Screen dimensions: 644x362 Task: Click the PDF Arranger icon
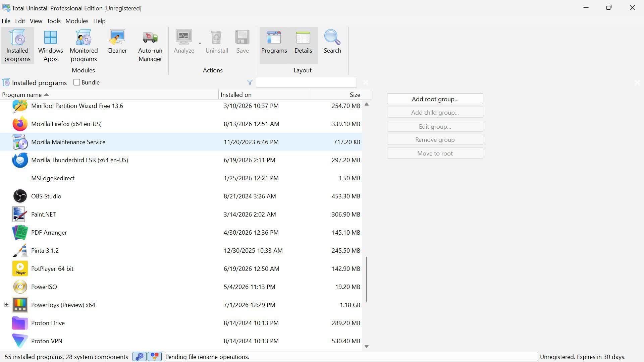tap(20, 233)
